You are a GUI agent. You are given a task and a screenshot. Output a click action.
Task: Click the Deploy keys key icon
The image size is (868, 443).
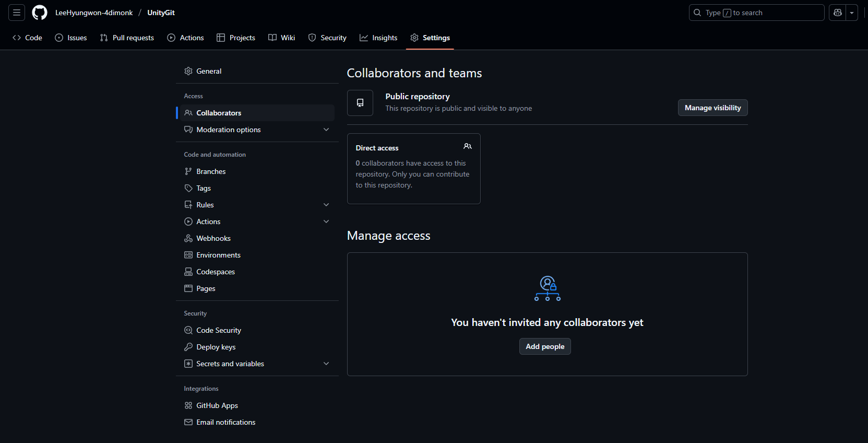pos(188,347)
